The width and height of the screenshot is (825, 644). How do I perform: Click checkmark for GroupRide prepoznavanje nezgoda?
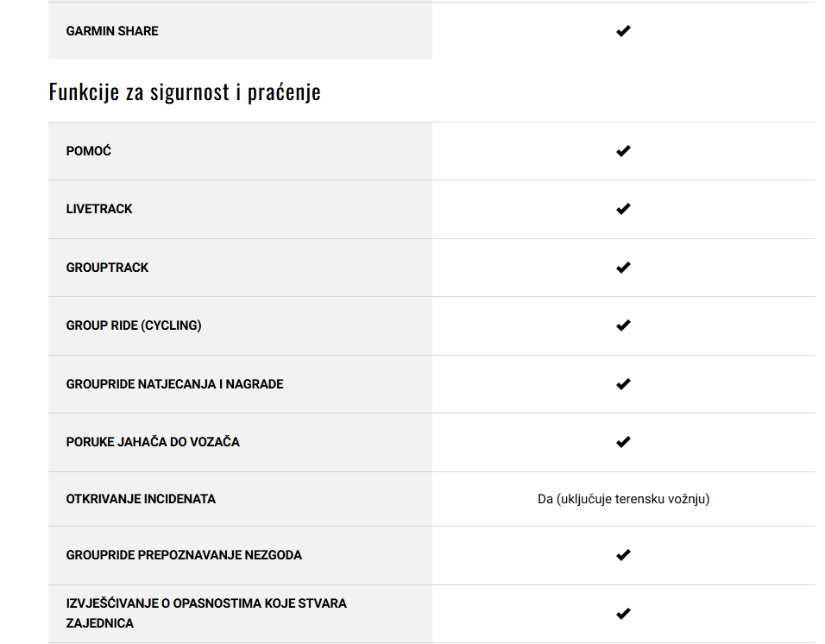pyautogui.click(x=623, y=555)
